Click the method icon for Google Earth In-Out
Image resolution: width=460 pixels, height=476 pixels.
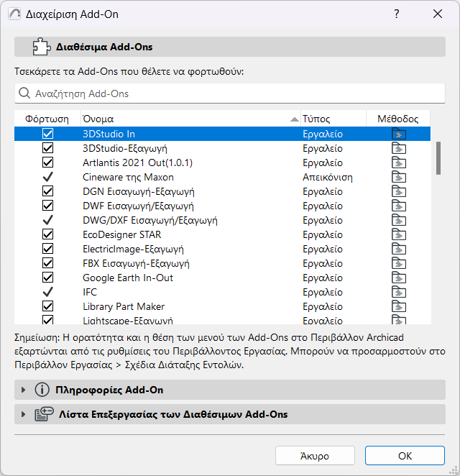click(x=399, y=278)
